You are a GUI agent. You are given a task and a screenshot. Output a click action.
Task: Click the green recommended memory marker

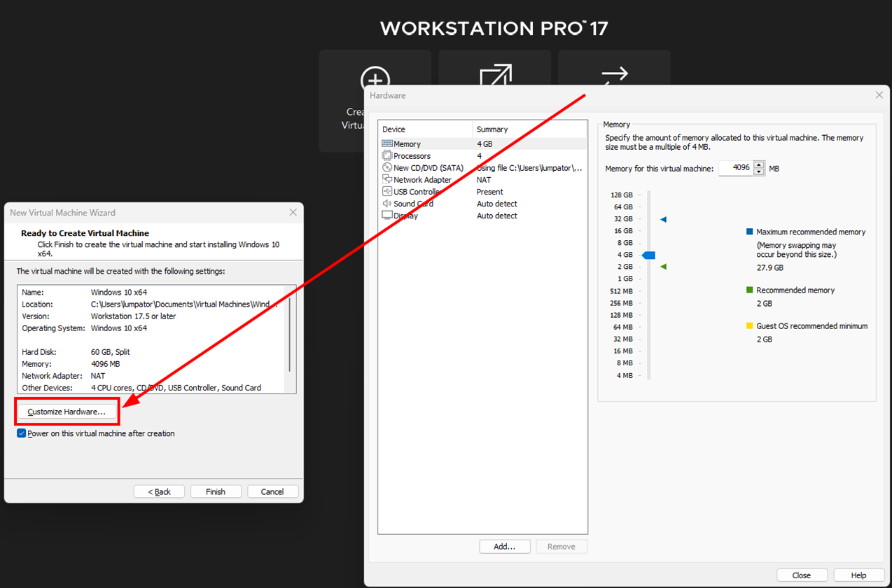coord(663,267)
